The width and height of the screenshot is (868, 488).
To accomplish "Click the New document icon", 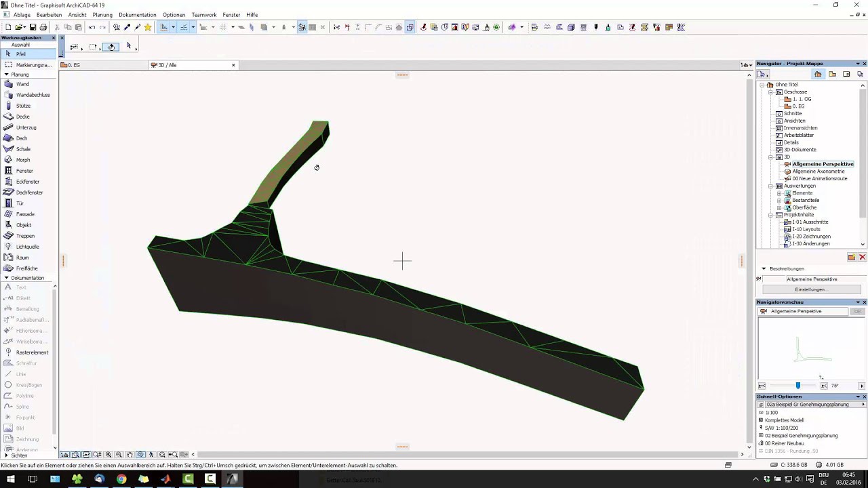I will [x=8, y=27].
